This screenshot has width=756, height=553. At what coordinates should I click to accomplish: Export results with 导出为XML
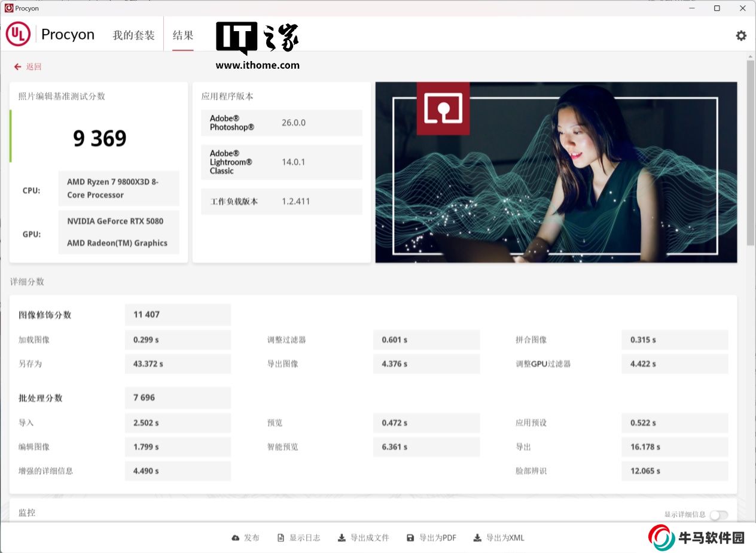coord(498,537)
